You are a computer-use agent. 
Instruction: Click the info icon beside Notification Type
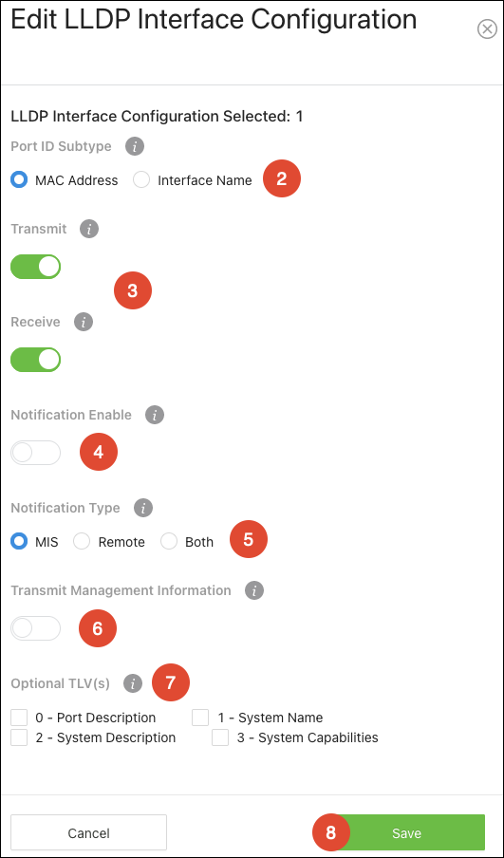(x=142, y=508)
